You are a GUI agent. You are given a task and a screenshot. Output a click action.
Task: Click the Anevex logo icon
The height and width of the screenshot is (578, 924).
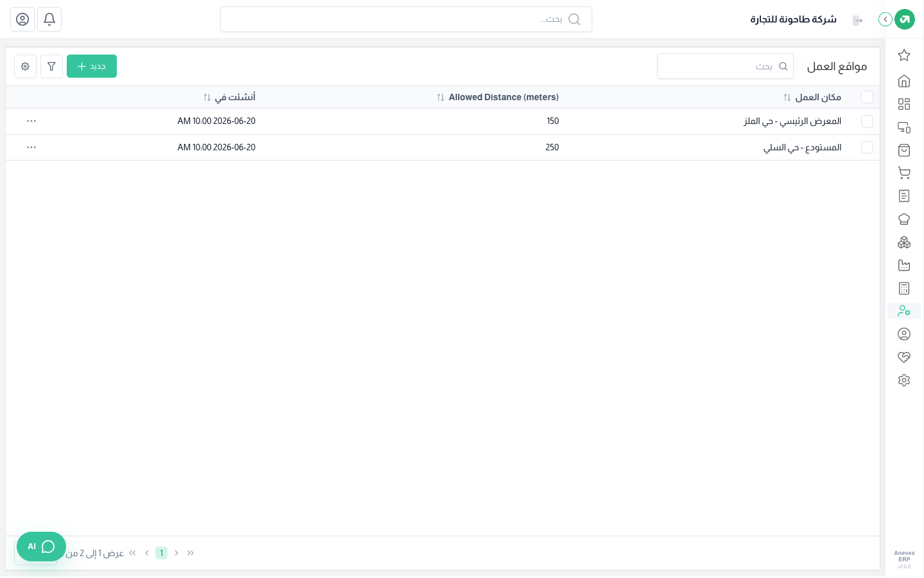click(x=905, y=19)
